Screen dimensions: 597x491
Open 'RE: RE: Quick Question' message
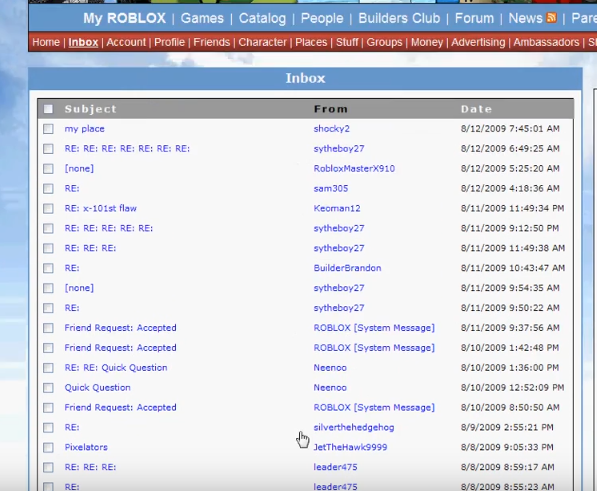pos(116,368)
